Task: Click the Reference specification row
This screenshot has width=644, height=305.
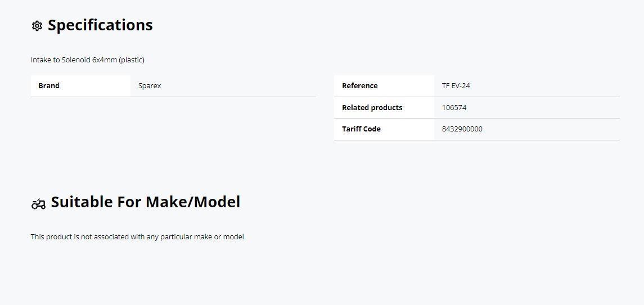Action: point(477,86)
